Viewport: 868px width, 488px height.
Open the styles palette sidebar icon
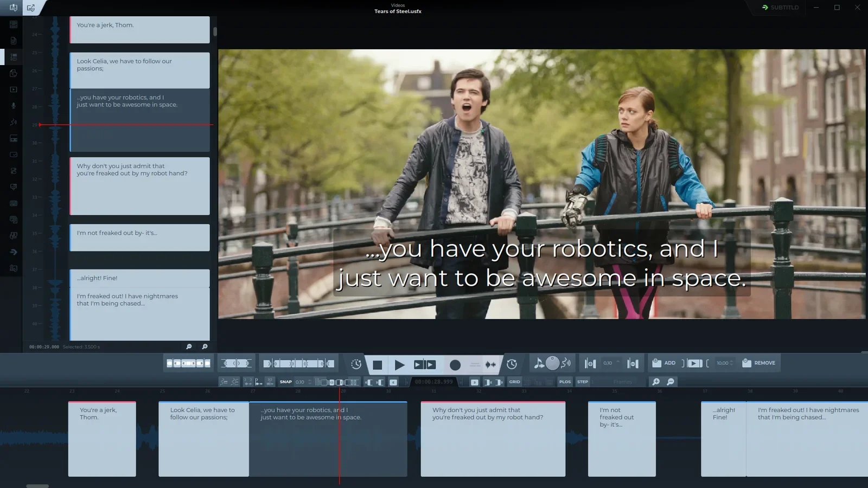pyautogui.click(x=14, y=73)
